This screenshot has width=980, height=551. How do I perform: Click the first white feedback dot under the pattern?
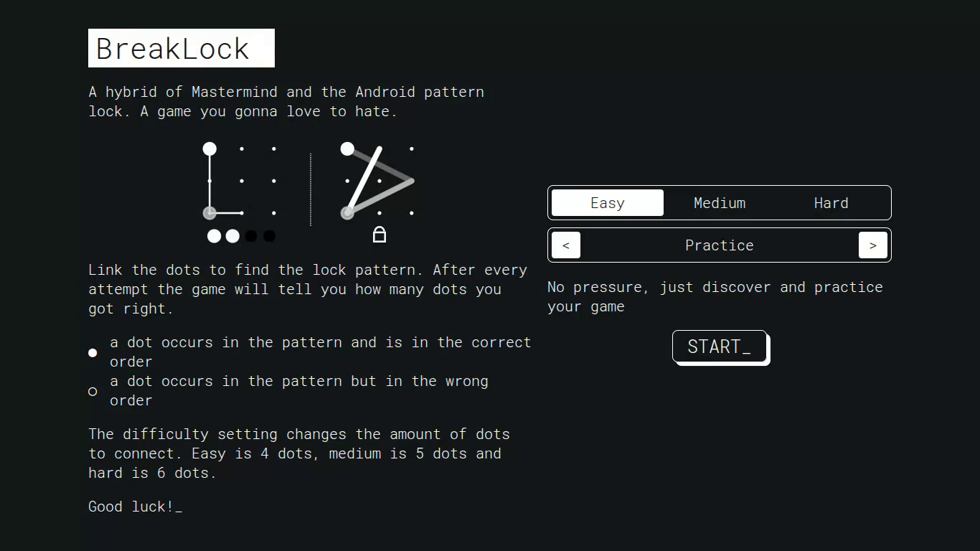click(213, 235)
